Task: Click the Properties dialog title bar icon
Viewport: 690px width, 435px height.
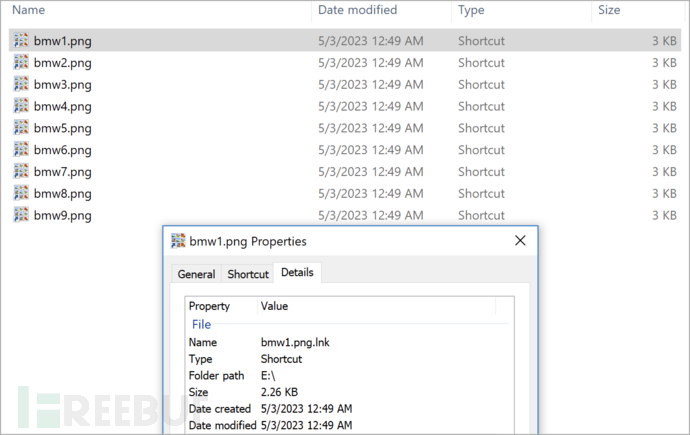Action: click(179, 241)
